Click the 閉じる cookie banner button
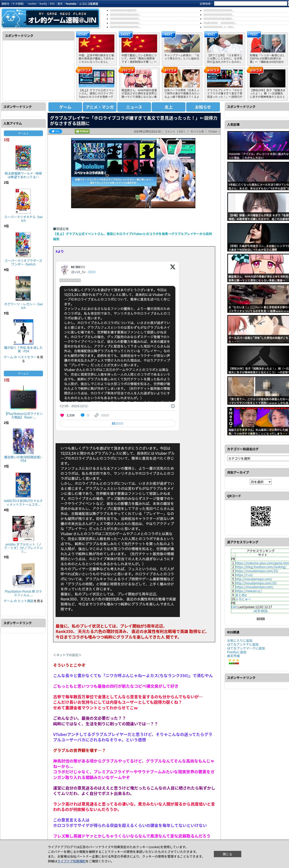The height and width of the screenshot is (868, 289). 227,854
